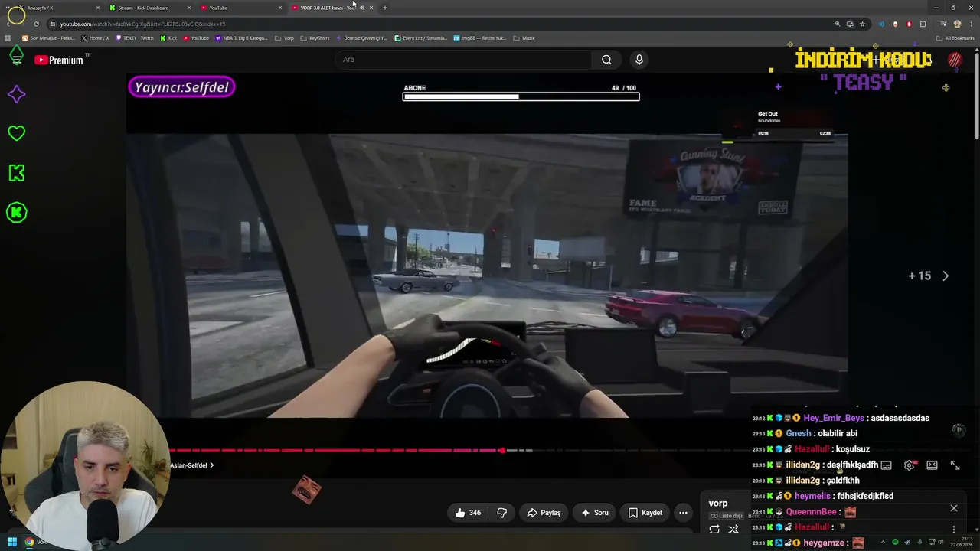This screenshot has height=551, width=980.
Task: Enter fullscreen video mode
Action: (x=955, y=465)
